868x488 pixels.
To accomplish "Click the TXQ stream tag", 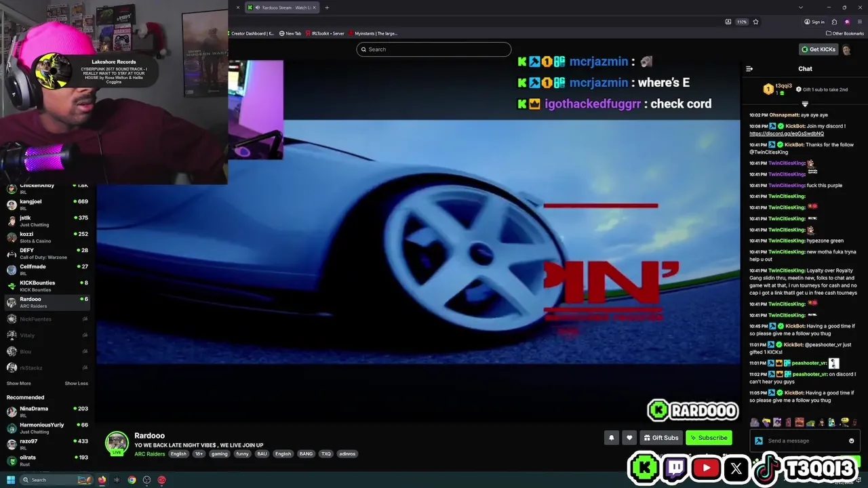I will 326,454.
